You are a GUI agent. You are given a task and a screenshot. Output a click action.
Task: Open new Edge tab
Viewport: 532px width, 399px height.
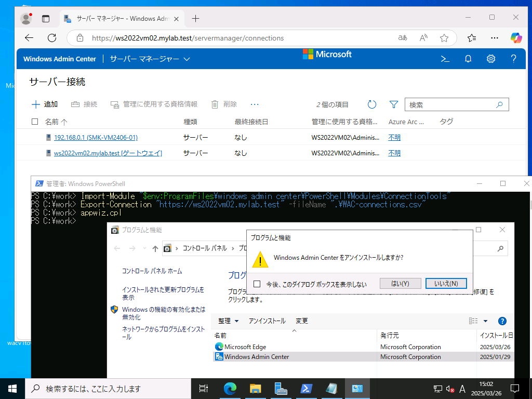pyautogui.click(x=195, y=19)
